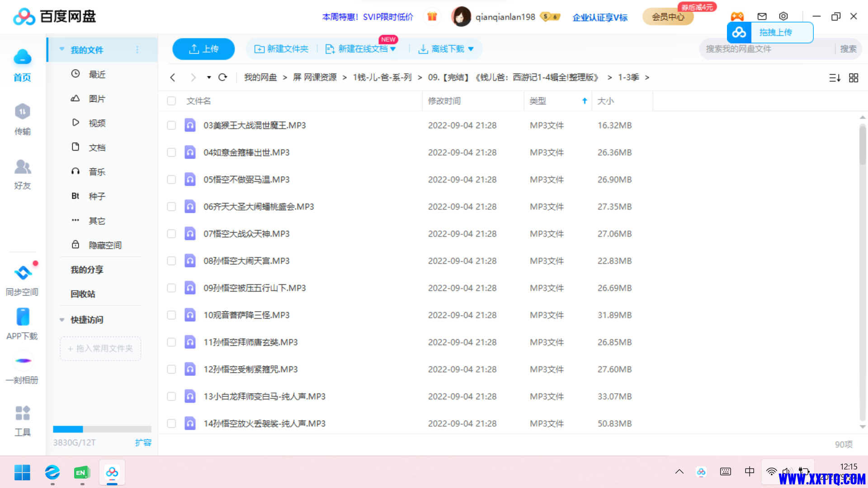
Task: Click the user avatar picture
Action: [461, 17]
